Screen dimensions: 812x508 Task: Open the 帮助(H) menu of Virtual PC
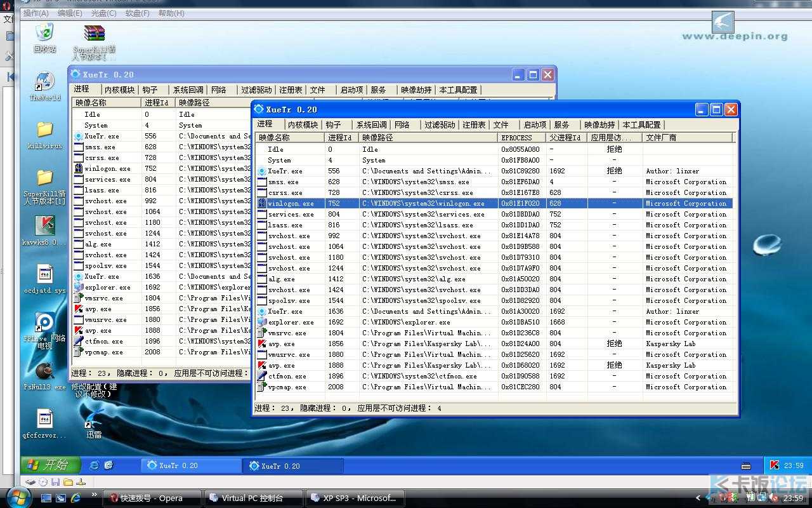pyautogui.click(x=171, y=13)
